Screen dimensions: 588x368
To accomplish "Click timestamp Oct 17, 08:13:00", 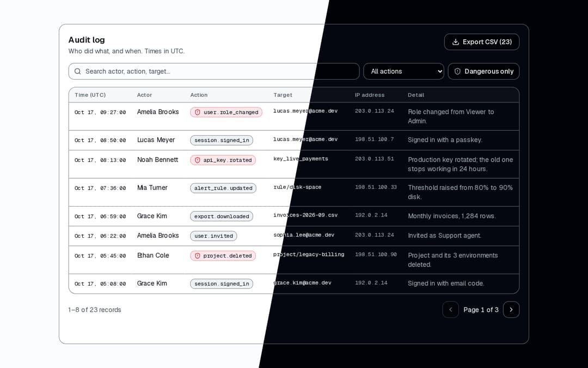I will coord(100,160).
